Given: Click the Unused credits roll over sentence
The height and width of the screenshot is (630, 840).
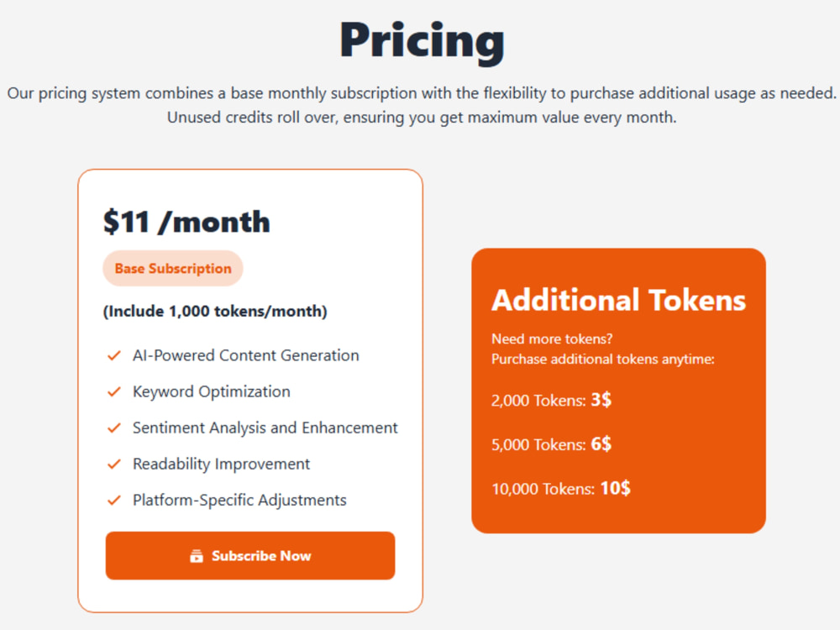Looking at the screenshot, I should [422, 117].
